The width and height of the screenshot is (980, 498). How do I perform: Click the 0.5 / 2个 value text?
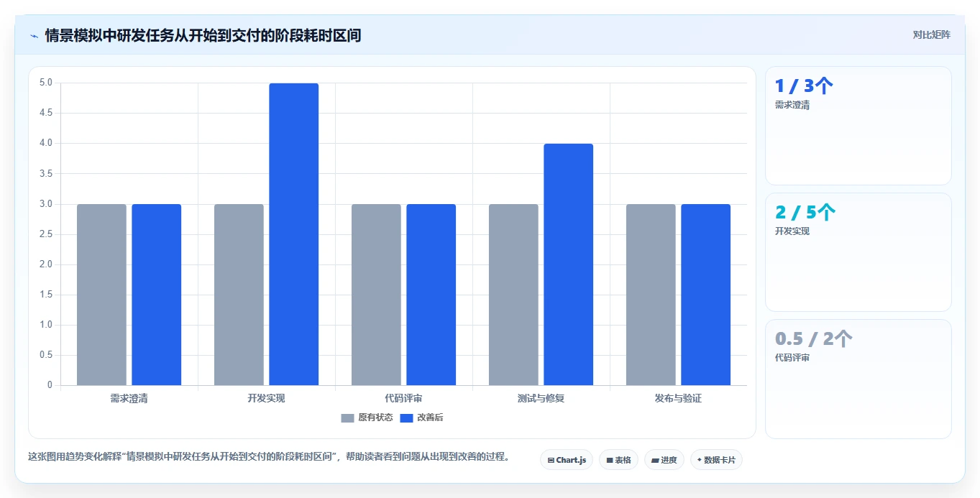click(814, 339)
